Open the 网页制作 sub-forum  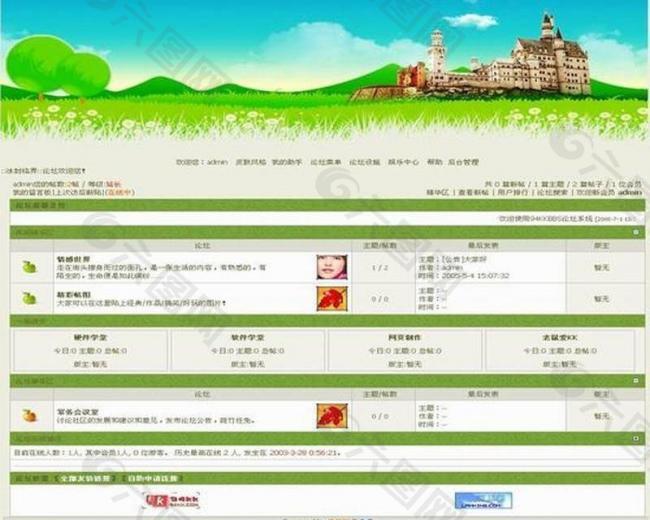(x=405, y=338)
